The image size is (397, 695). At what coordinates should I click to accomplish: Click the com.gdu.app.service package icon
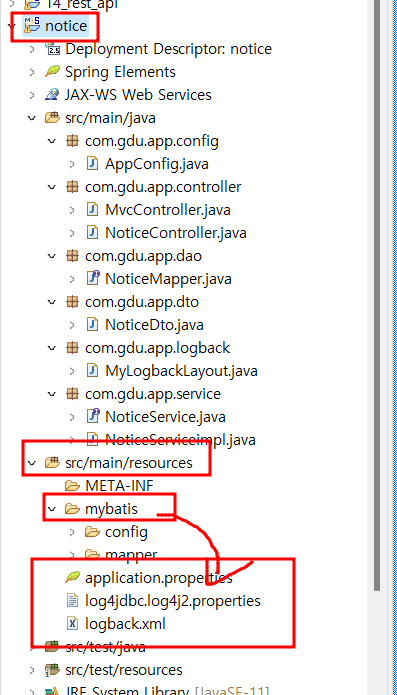click(x=72, y=394)
